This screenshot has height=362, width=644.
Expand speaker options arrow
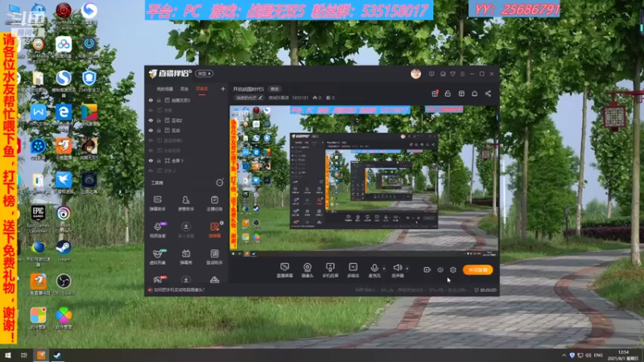(x=407, y=269)
